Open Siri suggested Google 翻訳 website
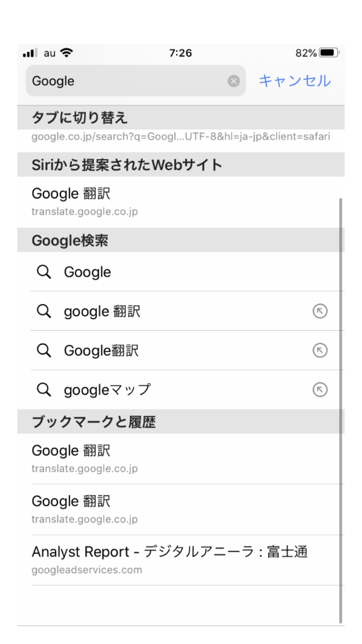The image size is (362, 644). point(181,202)
